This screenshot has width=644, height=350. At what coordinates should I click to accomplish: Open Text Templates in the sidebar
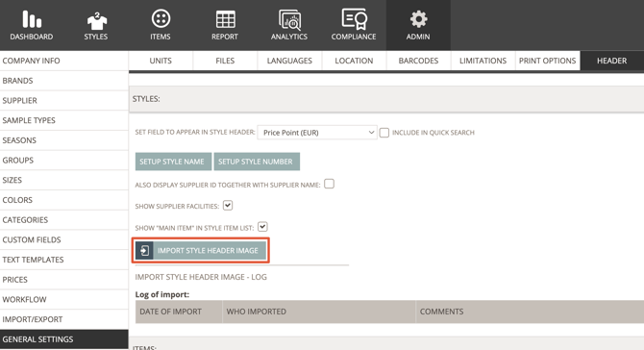64,260
